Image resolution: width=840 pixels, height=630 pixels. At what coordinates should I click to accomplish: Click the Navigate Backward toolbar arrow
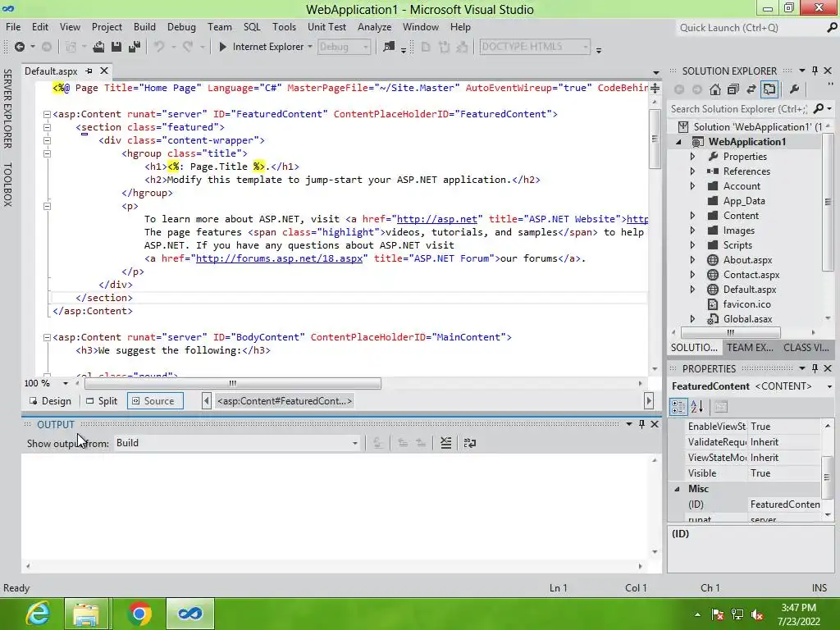tap(20, 47)
